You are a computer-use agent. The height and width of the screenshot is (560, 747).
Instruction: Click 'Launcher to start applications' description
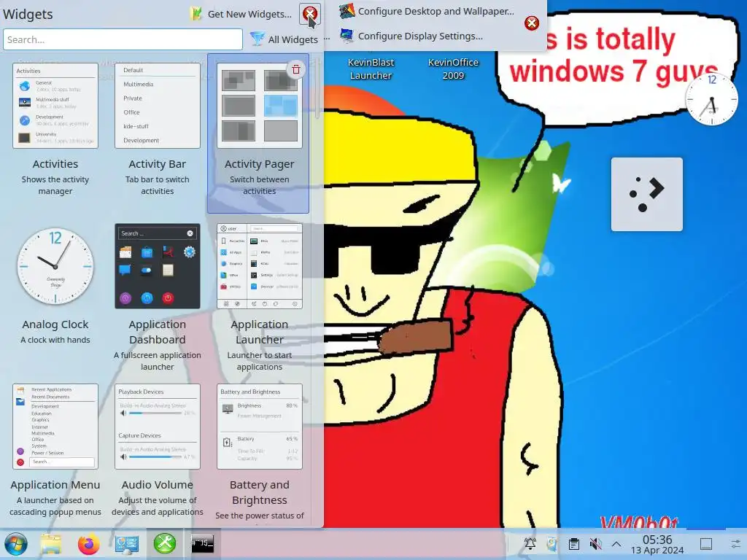pos(260,361)
